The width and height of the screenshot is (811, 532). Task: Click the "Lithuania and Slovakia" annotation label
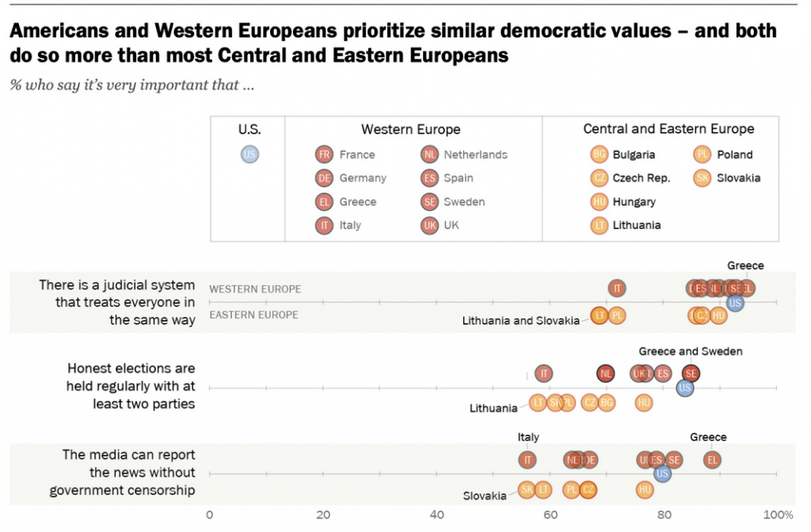520,321
